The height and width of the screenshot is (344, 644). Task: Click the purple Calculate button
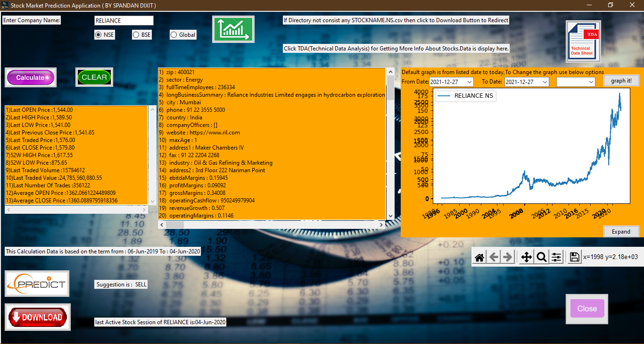tap(31, 77)
